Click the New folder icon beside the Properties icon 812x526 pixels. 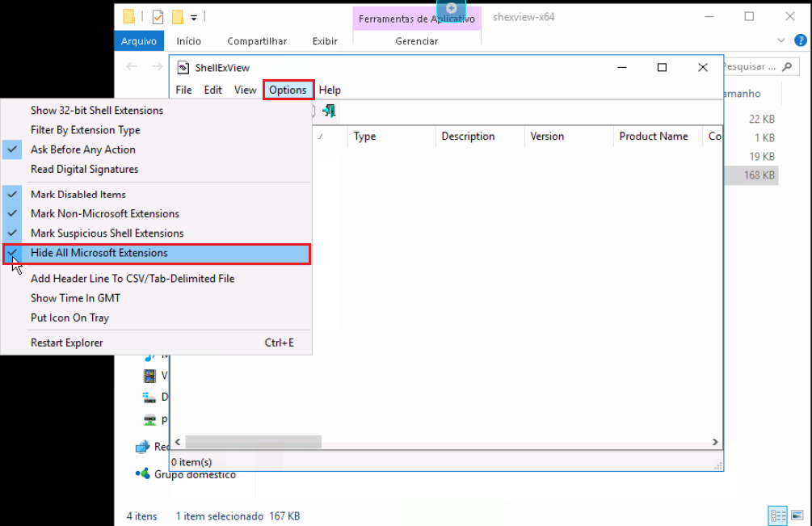[178, 17]
